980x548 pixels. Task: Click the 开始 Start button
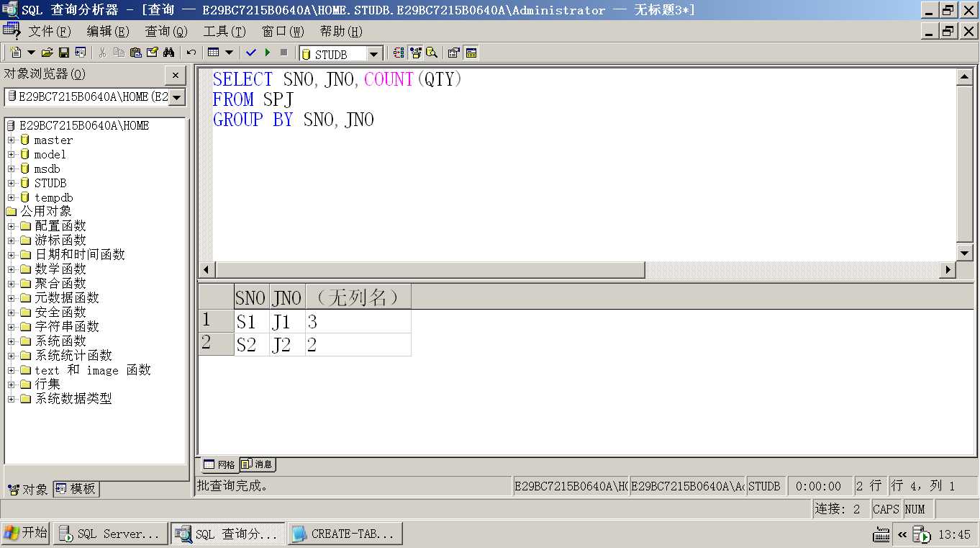pos(25,533)
